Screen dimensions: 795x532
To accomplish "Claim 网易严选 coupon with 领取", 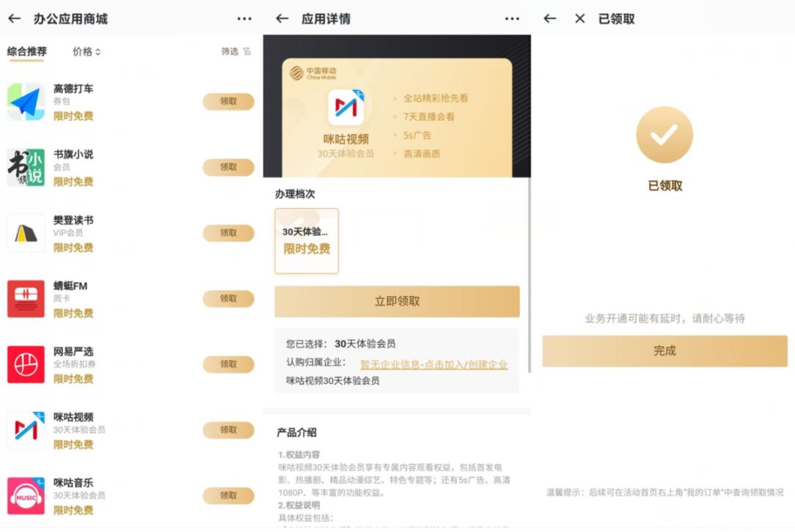I will coord(228,364).
